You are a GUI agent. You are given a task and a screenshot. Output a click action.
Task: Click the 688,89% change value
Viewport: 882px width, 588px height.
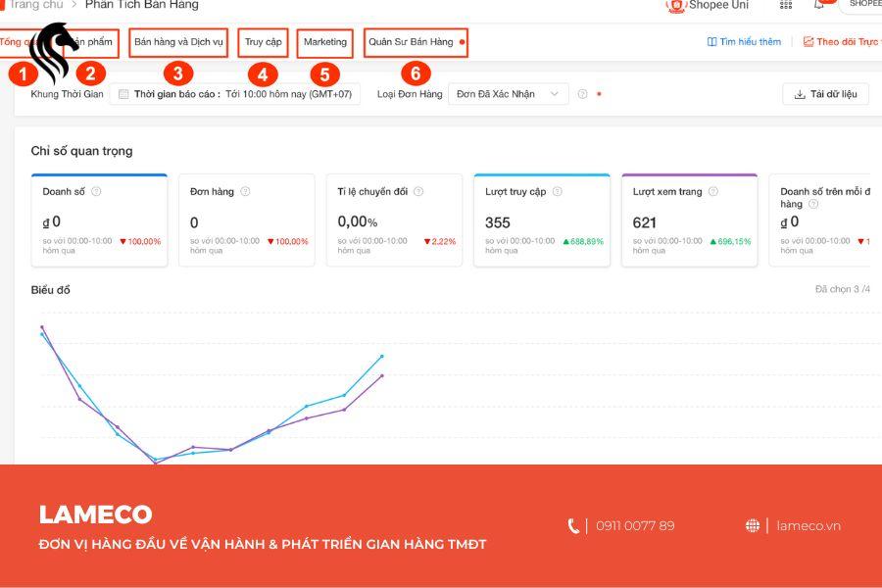[x=583, y=241]
